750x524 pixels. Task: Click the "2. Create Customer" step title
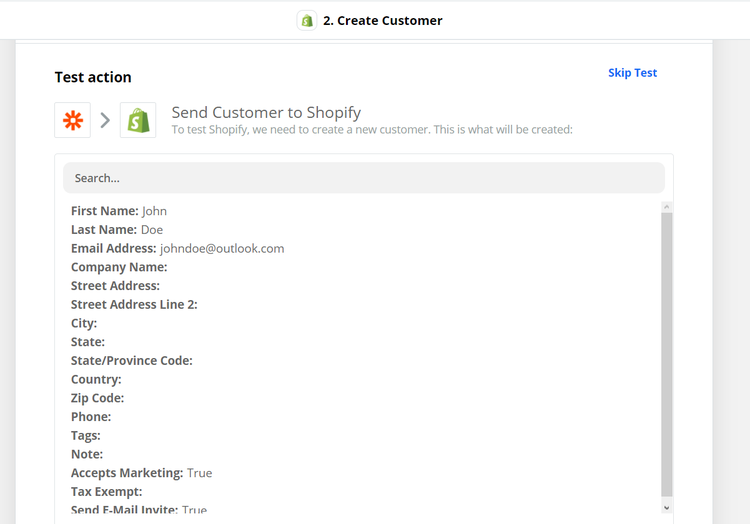coord(382,20)
